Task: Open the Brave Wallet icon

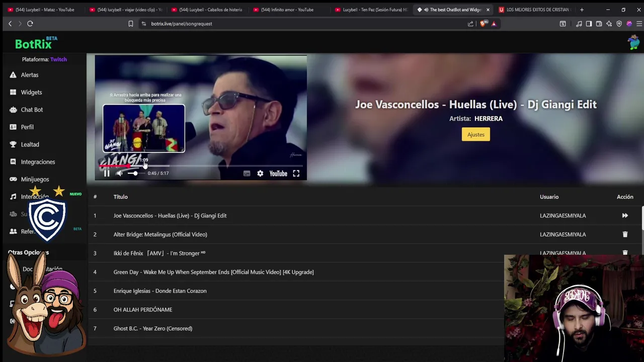Action: (599, 24)
